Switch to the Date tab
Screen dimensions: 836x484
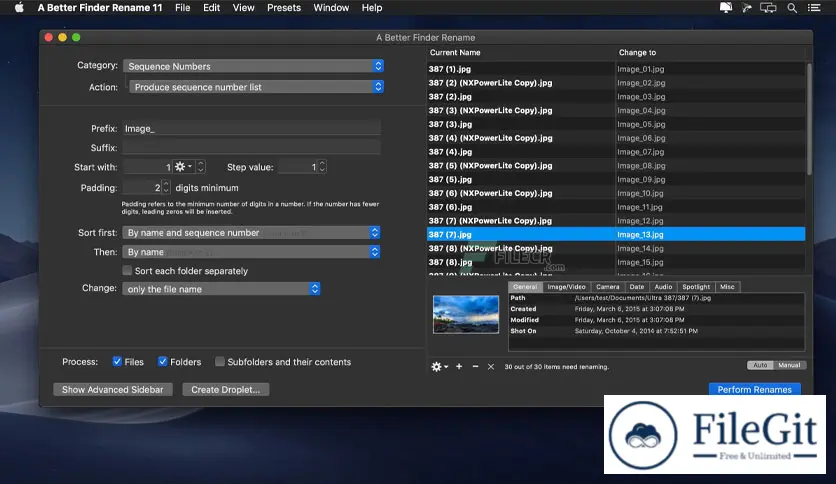click(x=637, y=287)
